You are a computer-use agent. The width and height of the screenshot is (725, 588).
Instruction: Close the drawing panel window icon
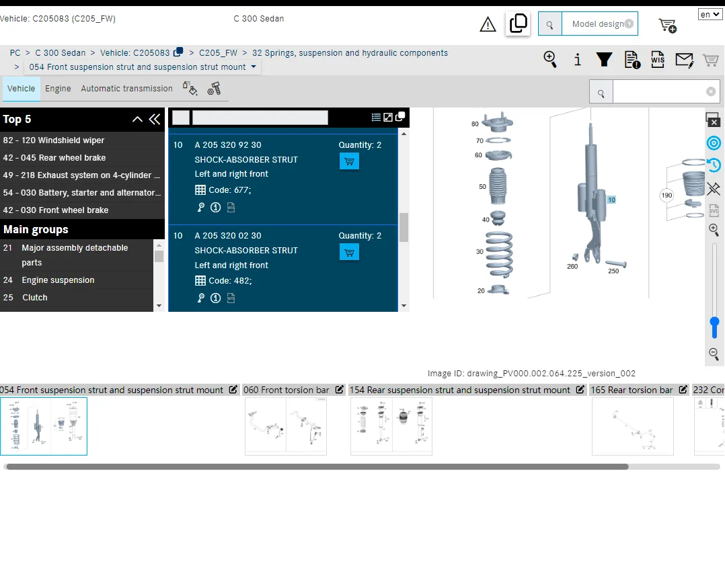[x=713, y=120]
